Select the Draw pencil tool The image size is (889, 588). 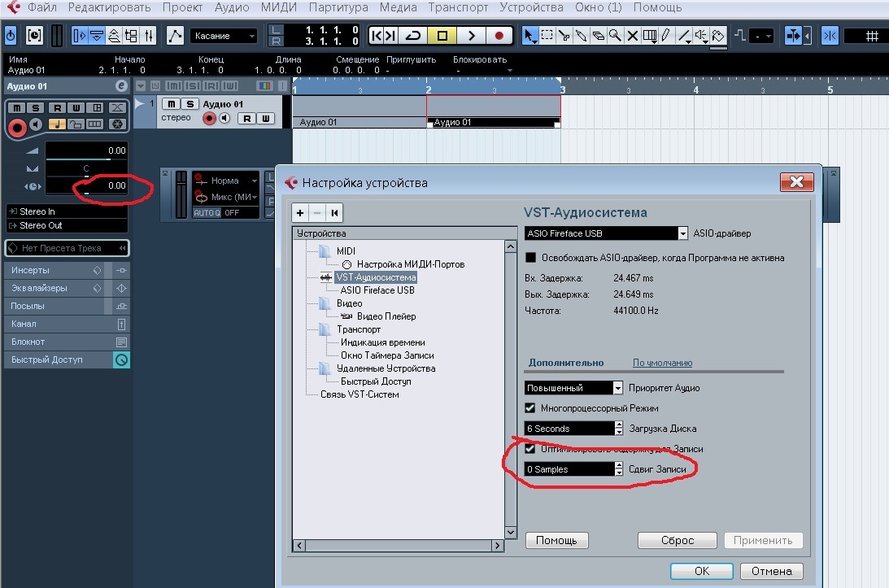(x=666, y=36)
